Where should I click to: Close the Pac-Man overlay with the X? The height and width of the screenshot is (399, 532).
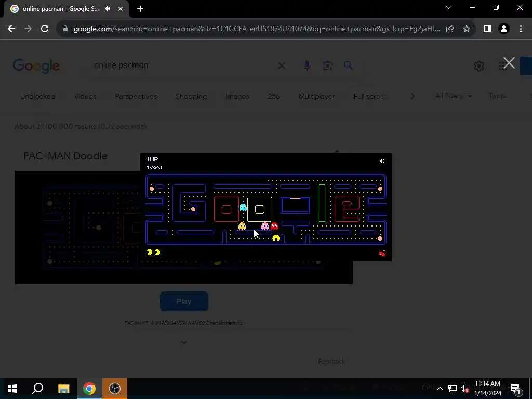click(509, 63)
